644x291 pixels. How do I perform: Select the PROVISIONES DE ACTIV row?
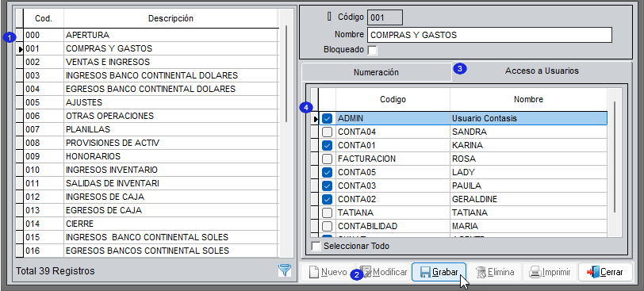(151, 143)
